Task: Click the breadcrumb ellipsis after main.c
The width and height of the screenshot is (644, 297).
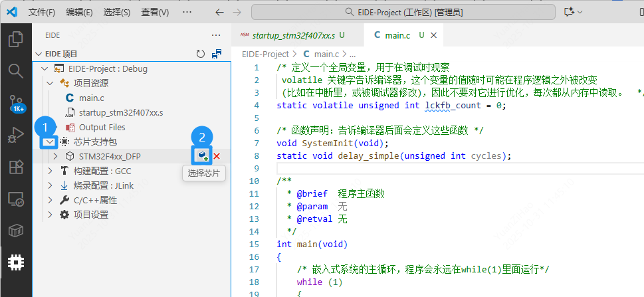Action: click(352, 54)
